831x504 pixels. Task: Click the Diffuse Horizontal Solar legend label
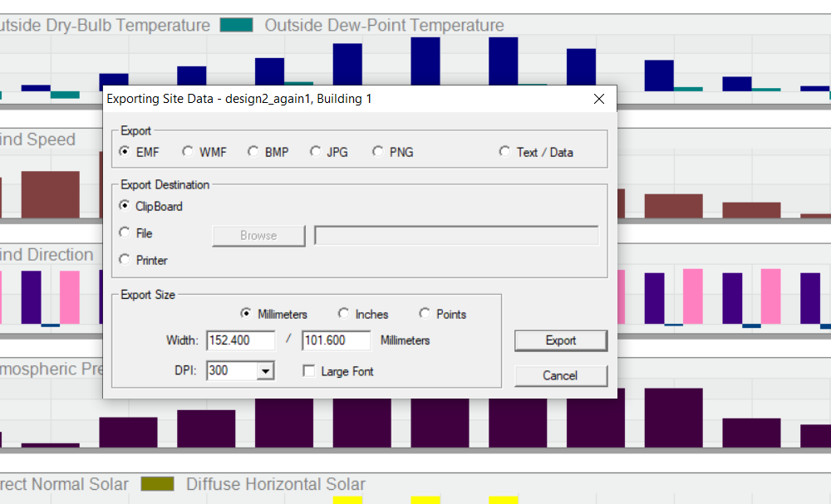tap(276, 484)
